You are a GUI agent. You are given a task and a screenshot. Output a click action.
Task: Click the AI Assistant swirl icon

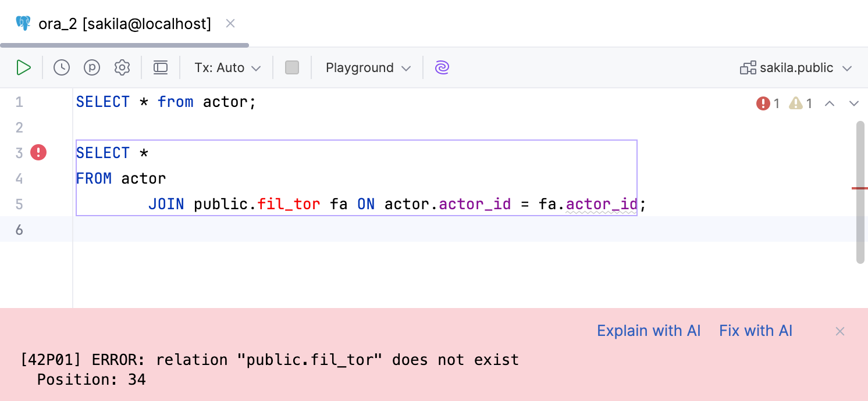tap(442, 67)
